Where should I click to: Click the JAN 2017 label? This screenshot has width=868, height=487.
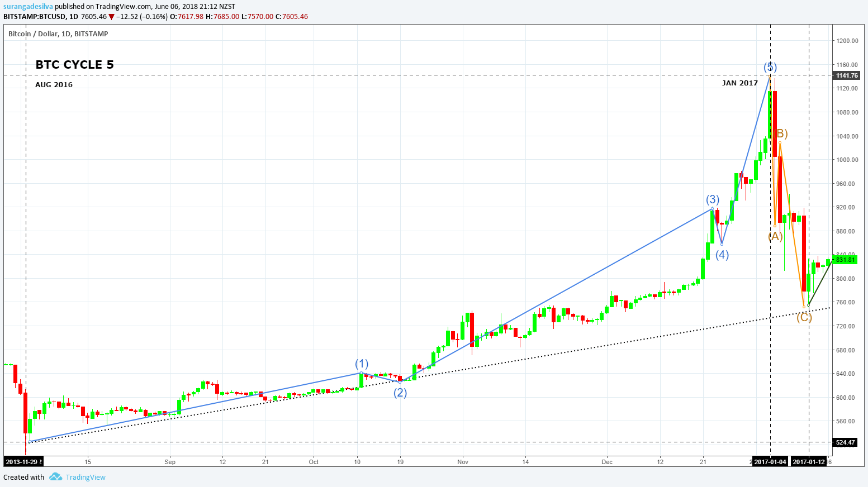pyautogui.click(x=740, y=83)
